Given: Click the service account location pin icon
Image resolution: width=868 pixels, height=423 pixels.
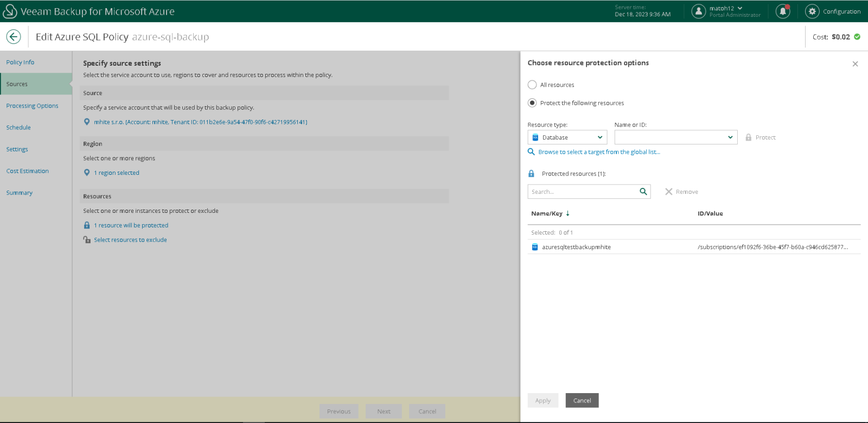Looking at the screenshot, I should [x=87, y=122].
